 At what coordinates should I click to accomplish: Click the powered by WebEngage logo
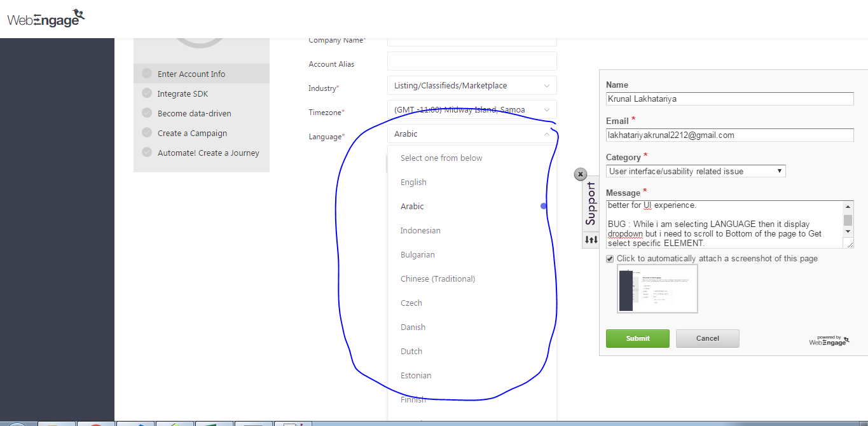pyautogui.click(x=829, y=340)
